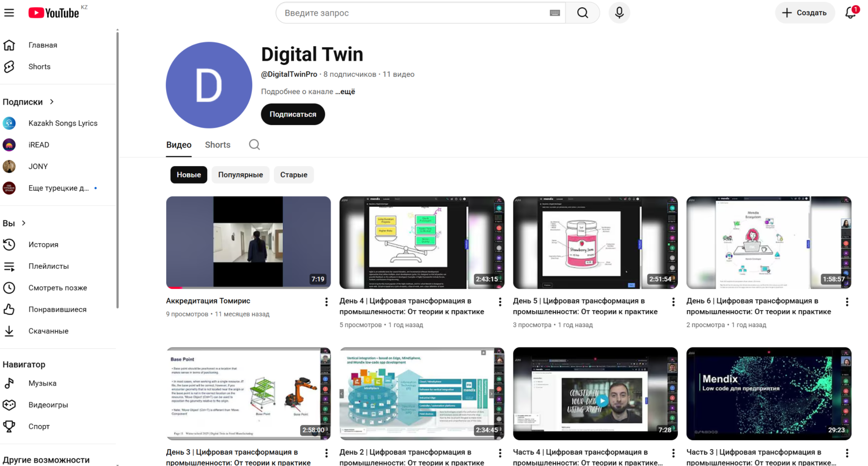Click the Подписаться subscribe button
This screenshot has width=868, height=466.
(293, 114)
